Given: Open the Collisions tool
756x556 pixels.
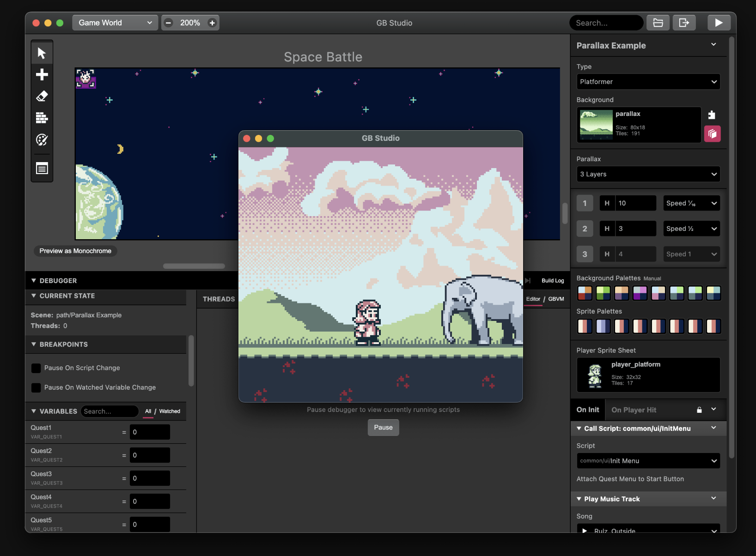Looking at the screenshot, I should click(x=42, y=118).
